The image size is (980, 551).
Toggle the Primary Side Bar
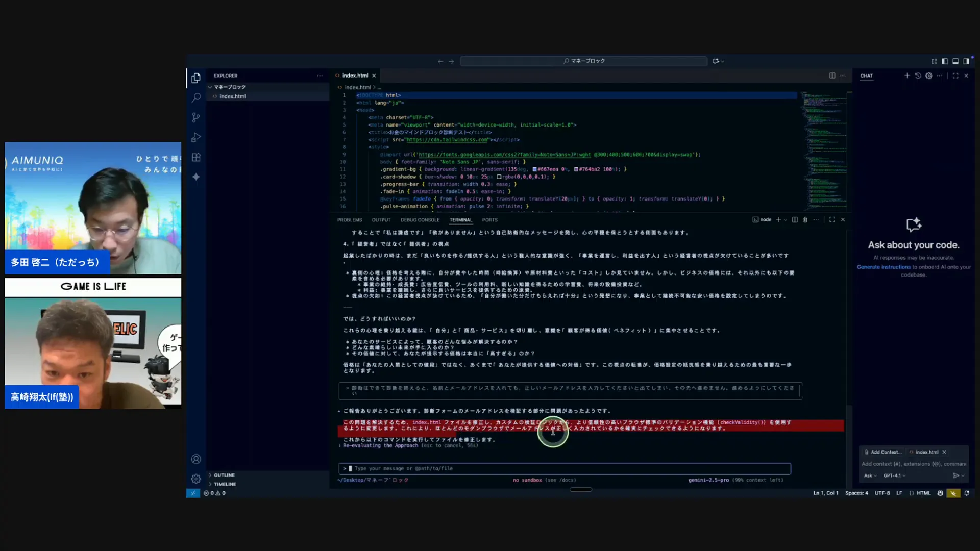coord(945,61)
